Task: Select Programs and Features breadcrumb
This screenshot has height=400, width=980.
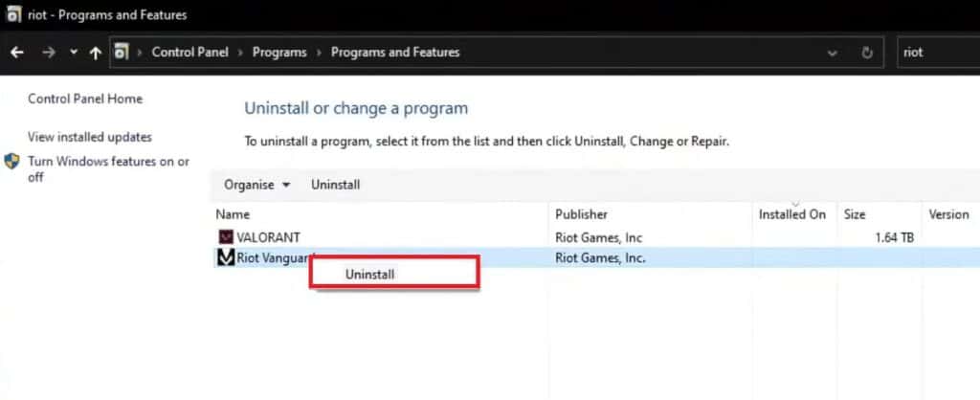Action: click(395, 53)
